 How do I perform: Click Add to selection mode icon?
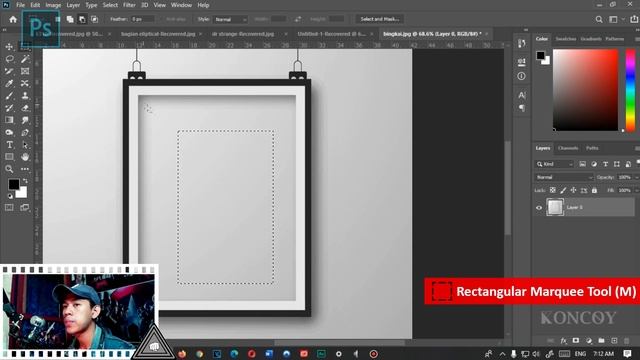click(x=70, y=19)
